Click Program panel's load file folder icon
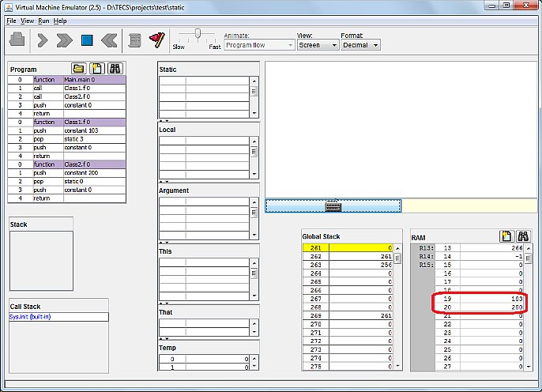The image size is (542, 392). [x=79, y=69]
